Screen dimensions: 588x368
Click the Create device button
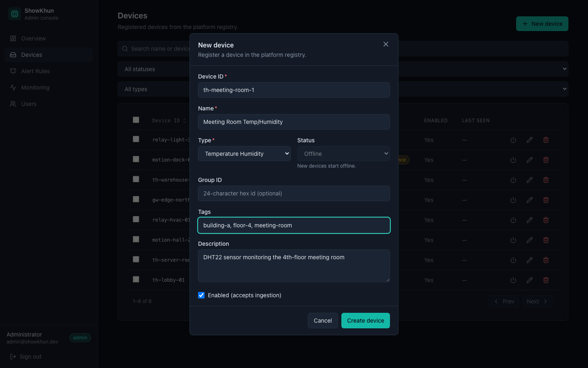365,321
